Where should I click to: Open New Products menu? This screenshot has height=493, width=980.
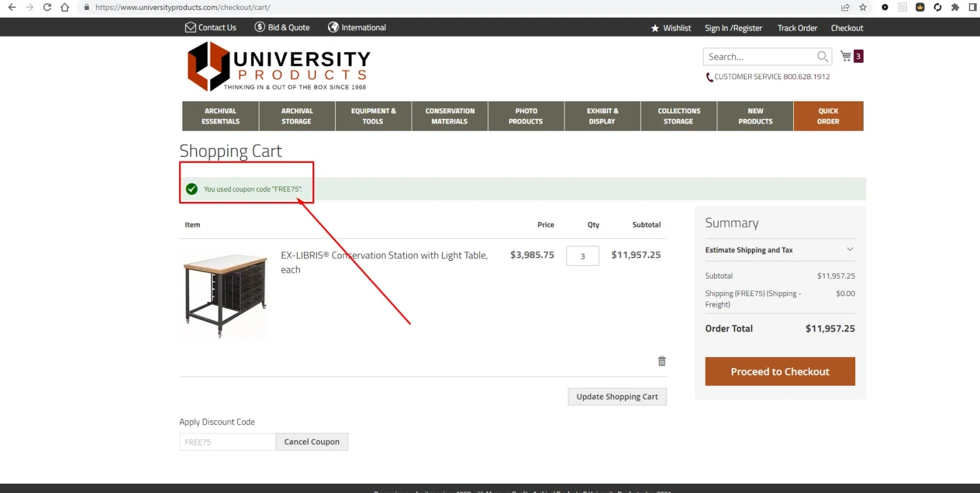click(x=755, y=116)
